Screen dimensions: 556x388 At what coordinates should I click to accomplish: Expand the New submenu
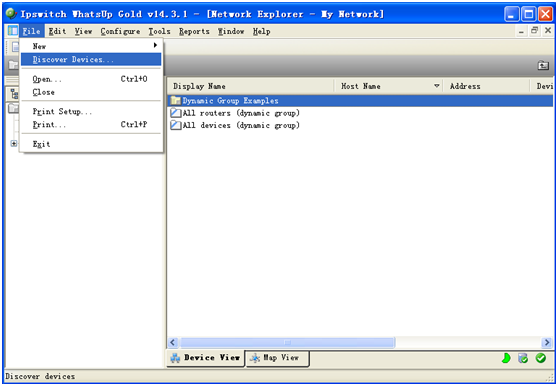[91, 46]
